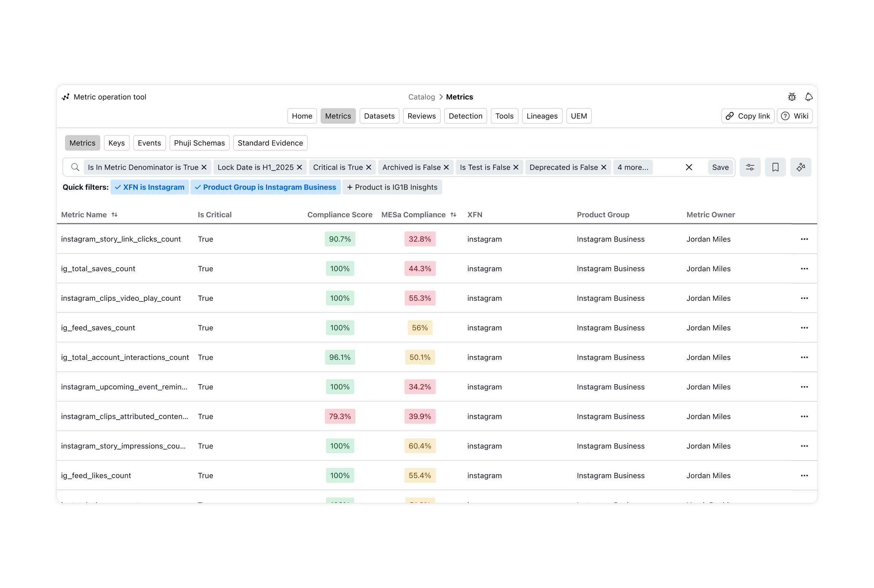Clear all search filters with X
The height and width of the screenshot is (588, 874).
[x=689, y=167]
